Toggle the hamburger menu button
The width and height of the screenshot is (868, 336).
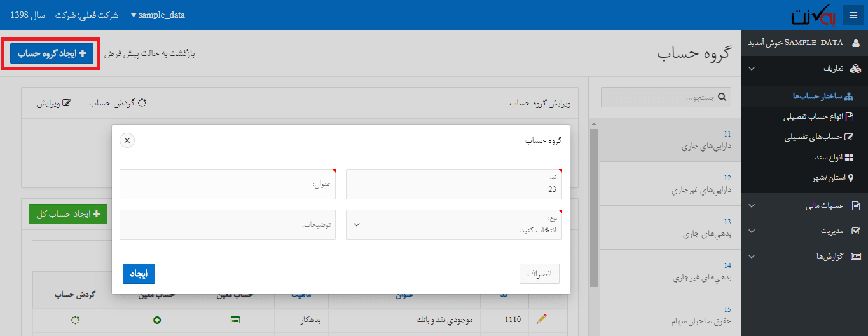click(853, 15)
